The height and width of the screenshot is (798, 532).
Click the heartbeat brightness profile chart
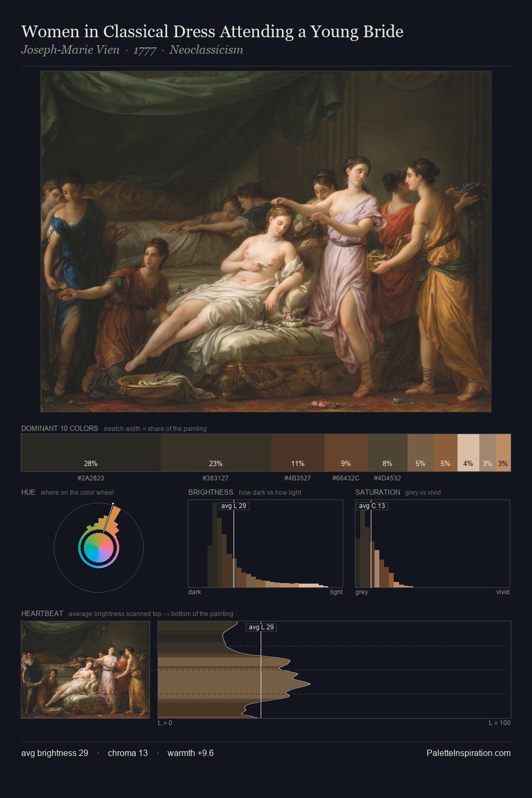click(x=334, y=670)
